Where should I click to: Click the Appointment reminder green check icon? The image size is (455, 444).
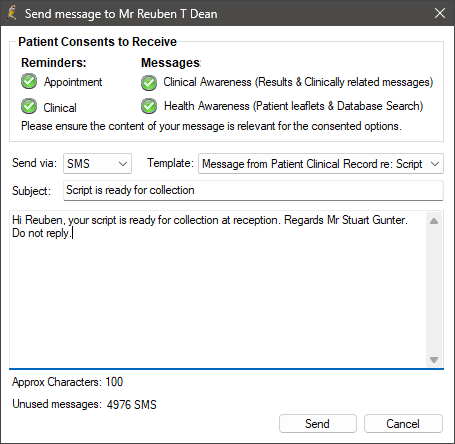click(29, 82)
